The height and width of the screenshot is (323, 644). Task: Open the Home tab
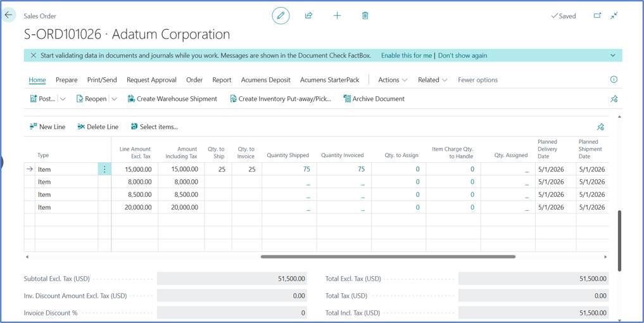pos(37,80)
